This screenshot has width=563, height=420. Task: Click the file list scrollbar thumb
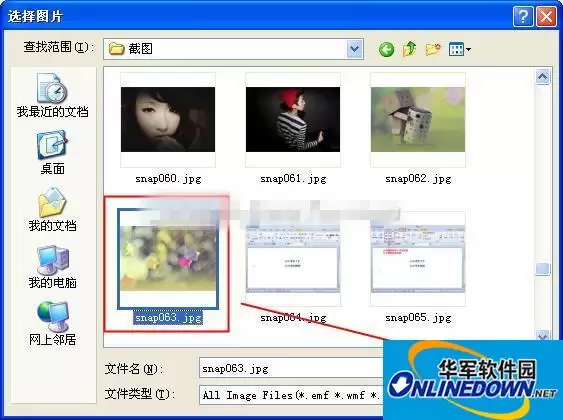pyautogui.click(x=542, y=269)
